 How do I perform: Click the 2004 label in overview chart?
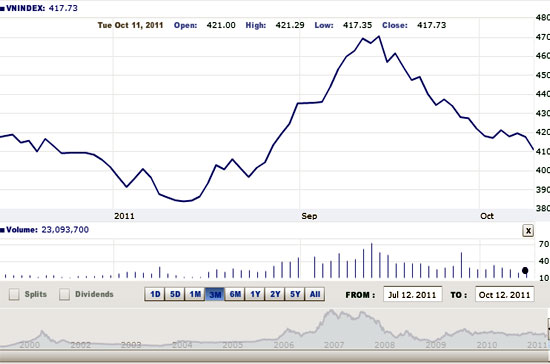click(182, 345)
